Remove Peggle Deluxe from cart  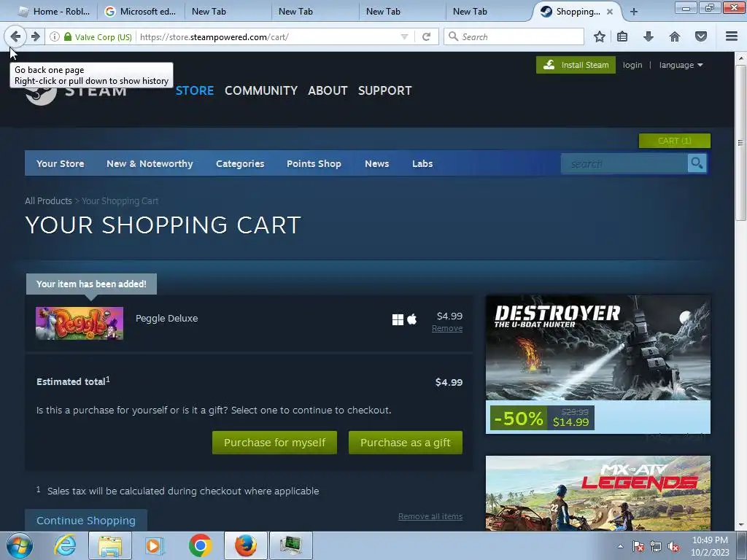point(447,329)
